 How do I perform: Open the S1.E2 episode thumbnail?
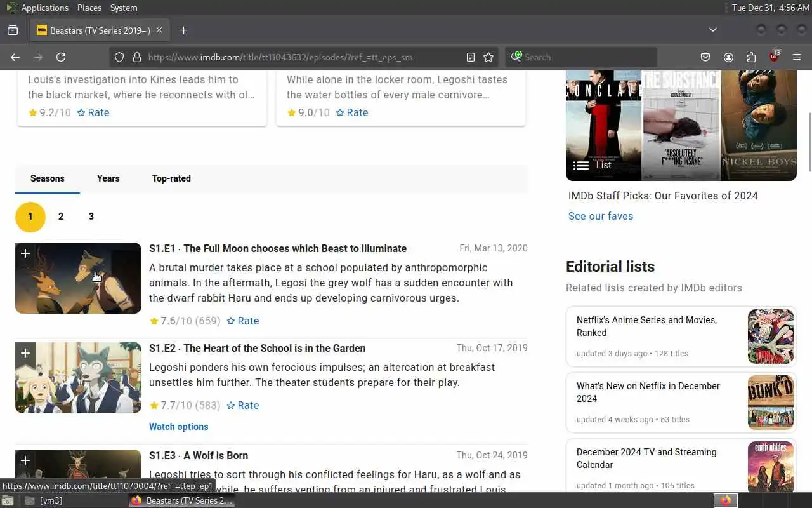click(x=78, y=378)
